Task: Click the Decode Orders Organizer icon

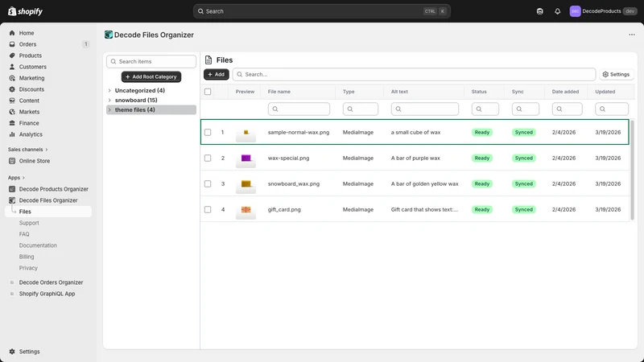Action: click(12, 282)
